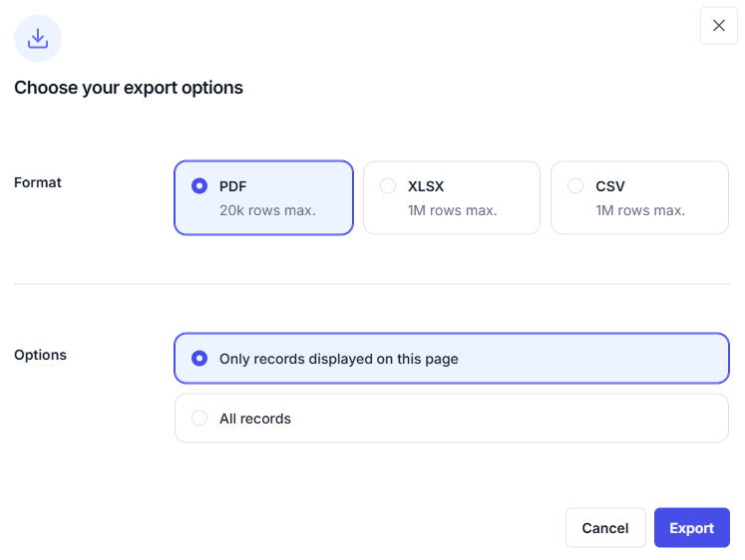Click the 'All records' option text
745x560 pixels.
click(255, 419)
